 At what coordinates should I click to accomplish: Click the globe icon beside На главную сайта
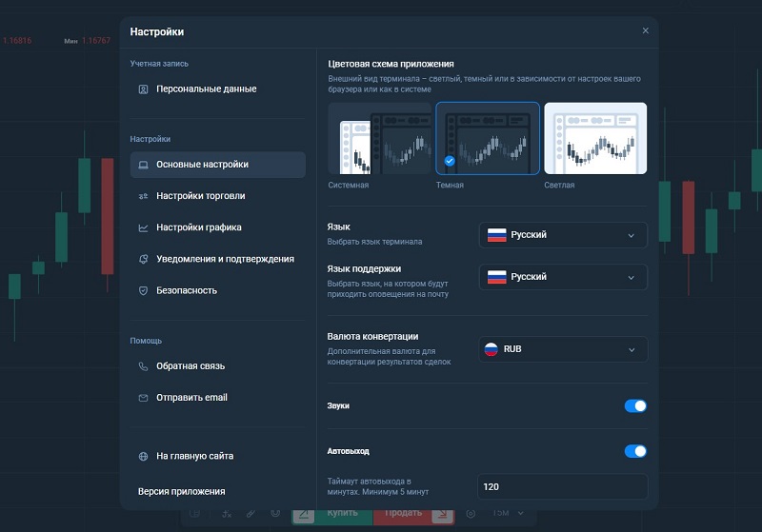(x=143, y=456)
